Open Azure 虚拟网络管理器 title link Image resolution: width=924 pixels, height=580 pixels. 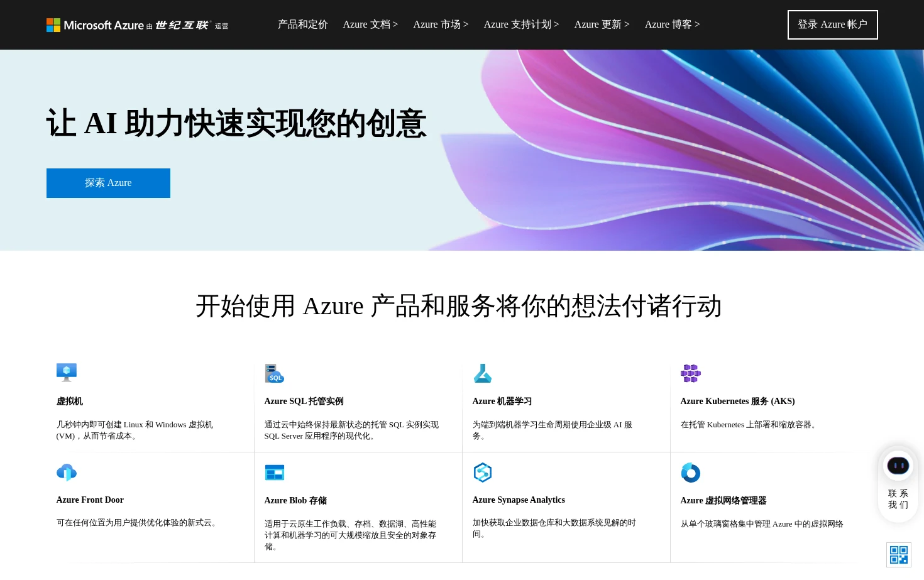tap(723, 501)
